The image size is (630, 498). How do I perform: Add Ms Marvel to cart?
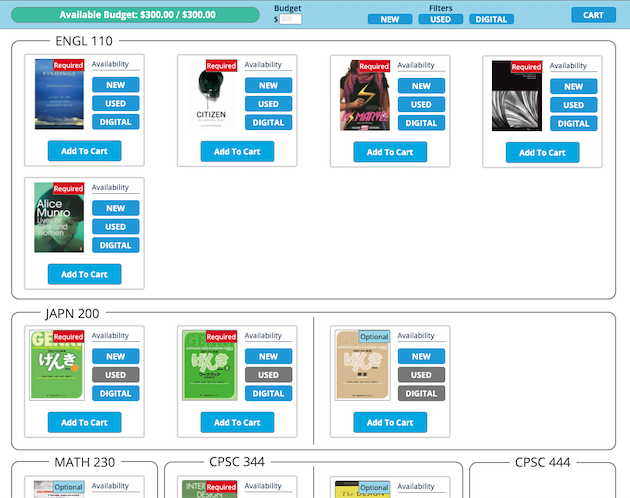pyautogui.click(x=390, y=152)
